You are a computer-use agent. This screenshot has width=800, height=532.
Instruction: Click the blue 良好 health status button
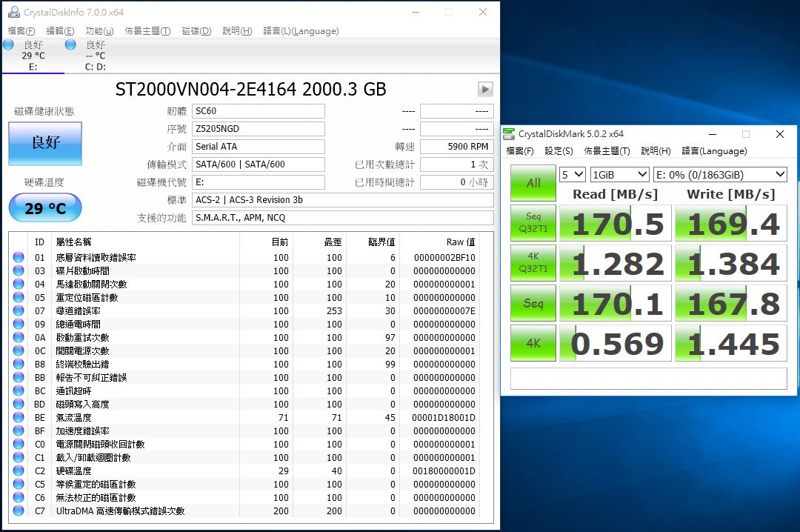(45, 143)
